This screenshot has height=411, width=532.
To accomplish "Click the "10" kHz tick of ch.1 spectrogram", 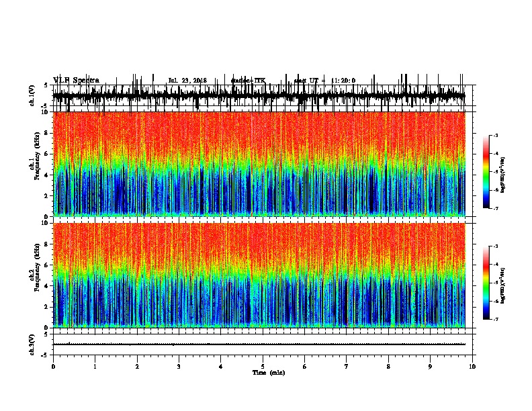I will pos(46,112).
